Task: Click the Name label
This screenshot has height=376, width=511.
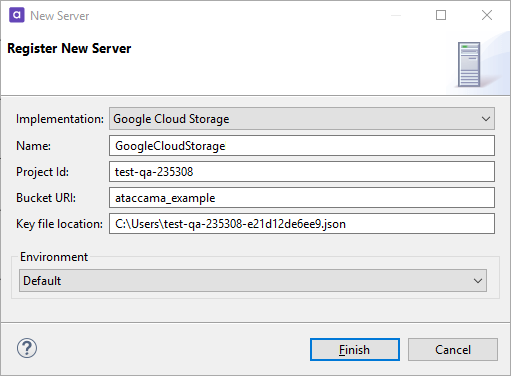Action: (x=33, y=146)
